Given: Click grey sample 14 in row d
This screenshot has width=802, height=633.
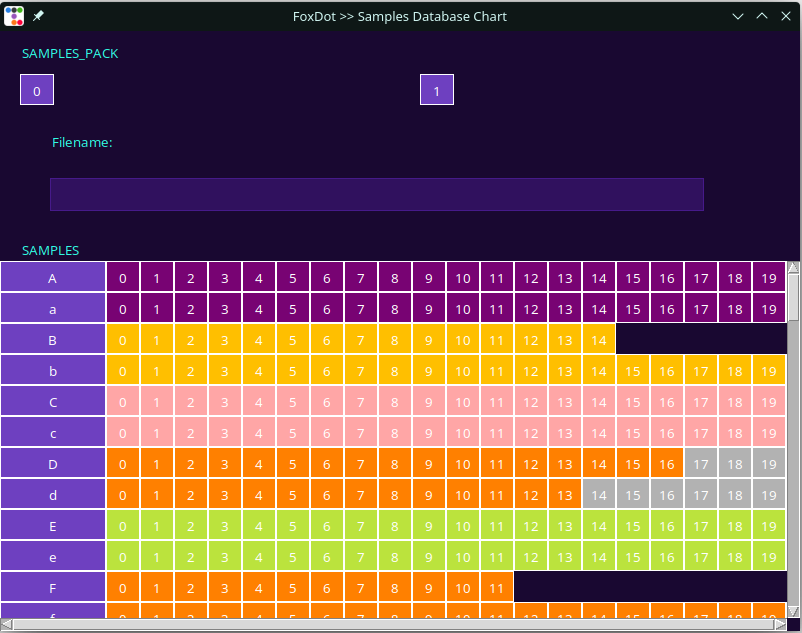Looking at the screenshot, I should (599, 495).
